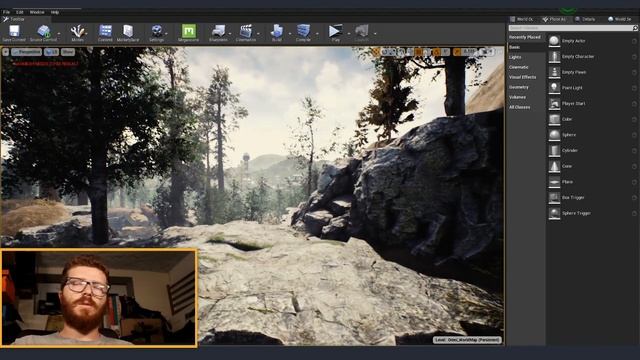Viewport: 640px width, 360px height.
Task: Select the Point Light icon
Action: (x=554, y=88)
